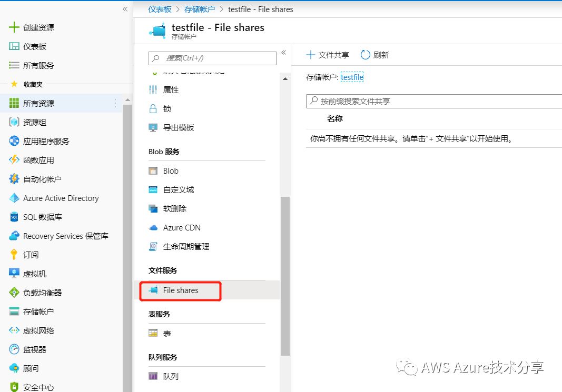Image resolution: width=562 pixels, height=392 pixels.
Task: Click the 锁 padlock icon
Action: click(x=153, y=109)
